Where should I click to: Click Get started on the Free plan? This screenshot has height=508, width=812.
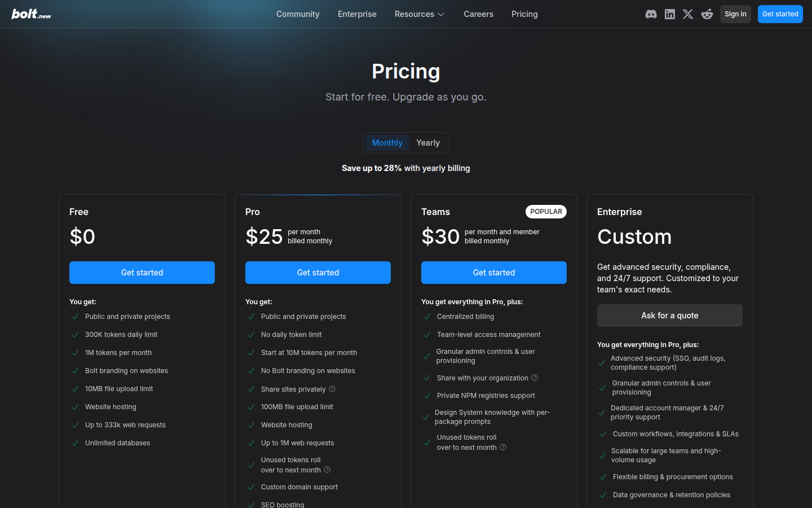pos(142,273)
